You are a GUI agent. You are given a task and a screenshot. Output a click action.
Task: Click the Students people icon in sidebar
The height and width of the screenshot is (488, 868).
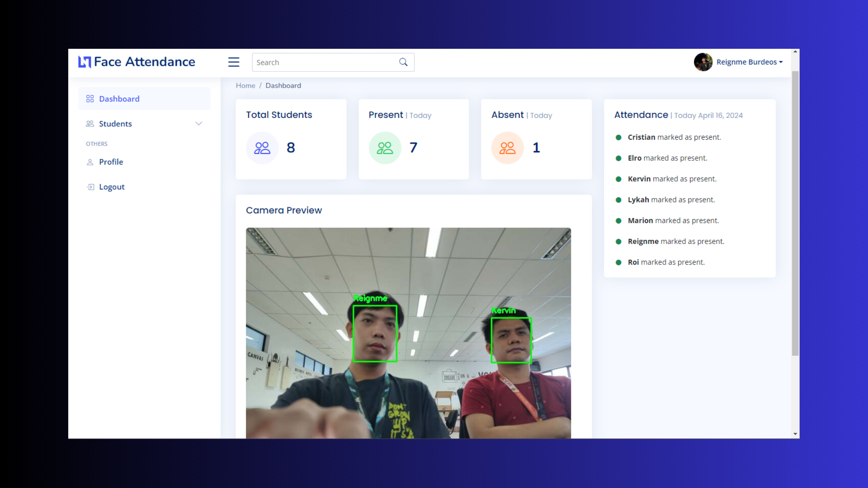point(90,124)
